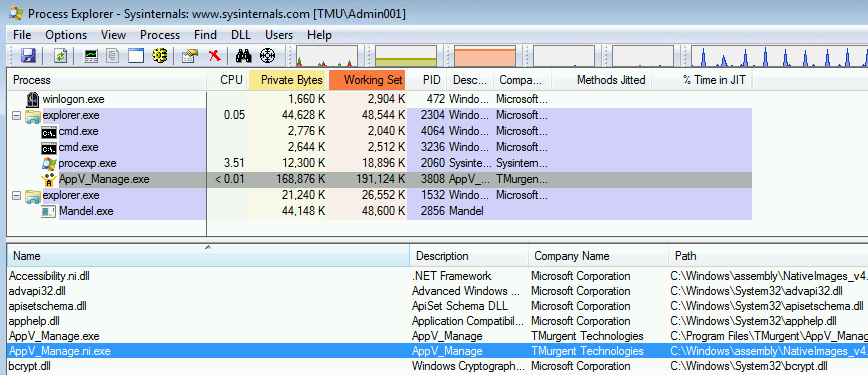This screenshot has height=375, width=868.
Task: Open the File menu
Action: (22, 35)
